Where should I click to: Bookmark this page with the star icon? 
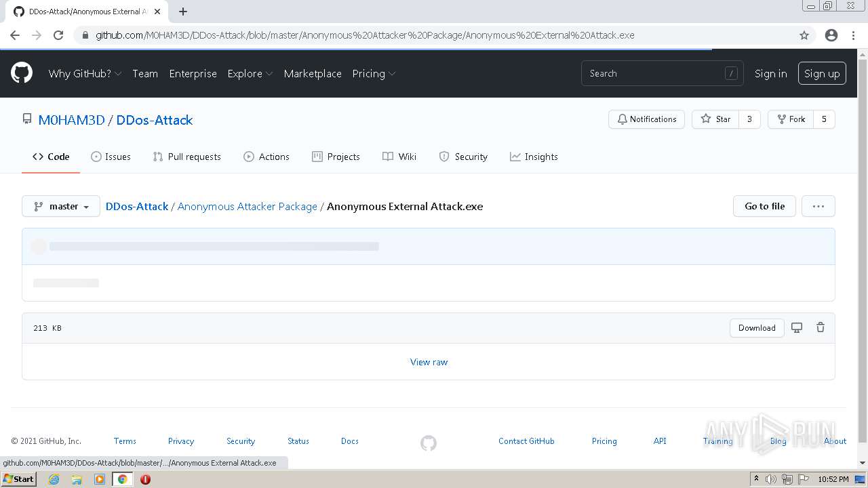(x=804, y=35)
